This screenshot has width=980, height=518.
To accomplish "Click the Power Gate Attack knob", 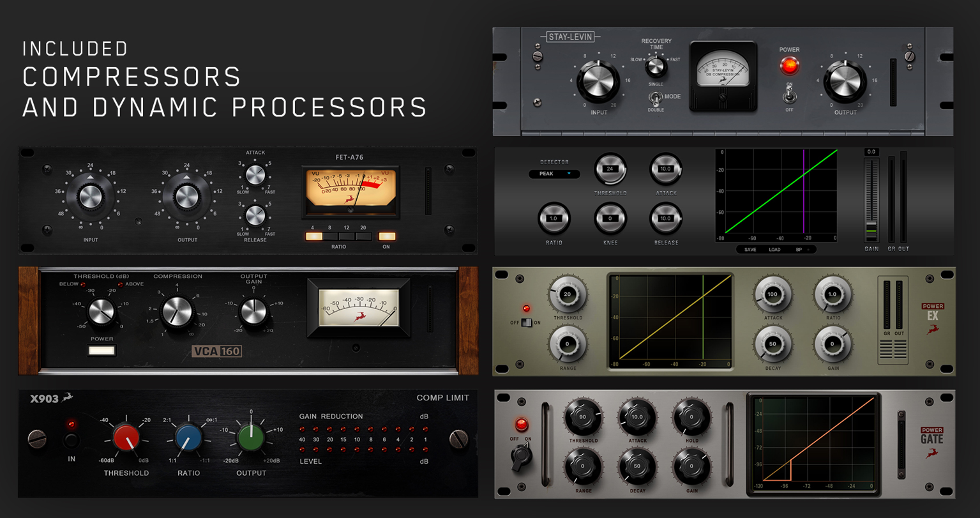I will coord(637,417).
